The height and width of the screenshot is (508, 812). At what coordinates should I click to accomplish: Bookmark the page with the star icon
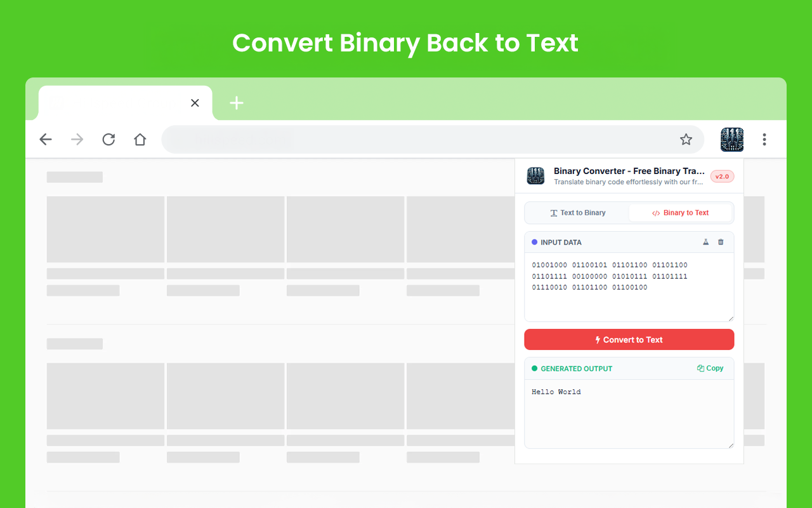686,140
